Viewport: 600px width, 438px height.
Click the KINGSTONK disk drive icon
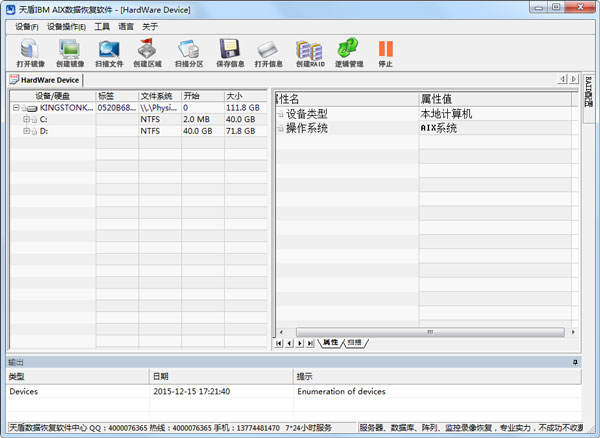pyautogui.click(x=32, y=109)
